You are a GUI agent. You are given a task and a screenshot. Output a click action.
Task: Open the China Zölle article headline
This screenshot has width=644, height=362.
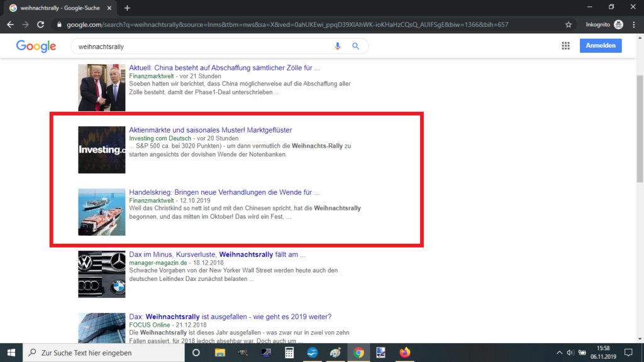click(x=225, y=68)
